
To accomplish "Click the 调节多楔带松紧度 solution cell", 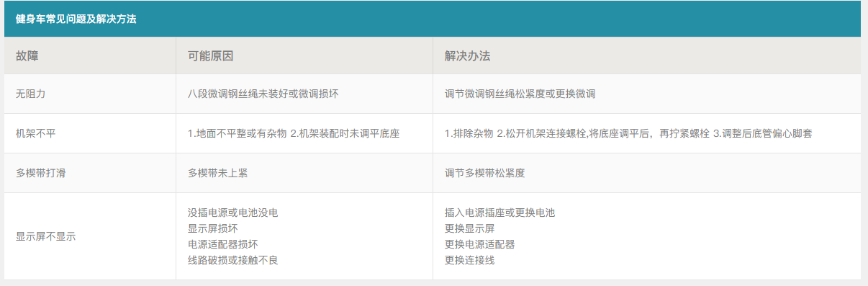I will (647, 173).
